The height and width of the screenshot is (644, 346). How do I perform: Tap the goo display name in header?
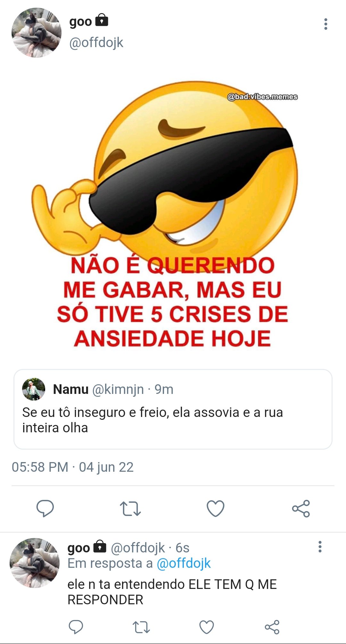point(80,22)
